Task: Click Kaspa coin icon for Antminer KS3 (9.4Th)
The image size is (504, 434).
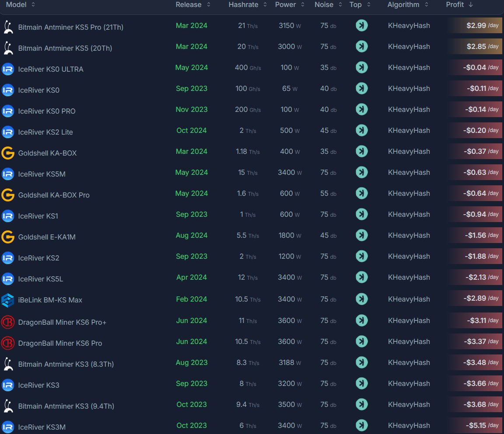Action: (362, 404)
